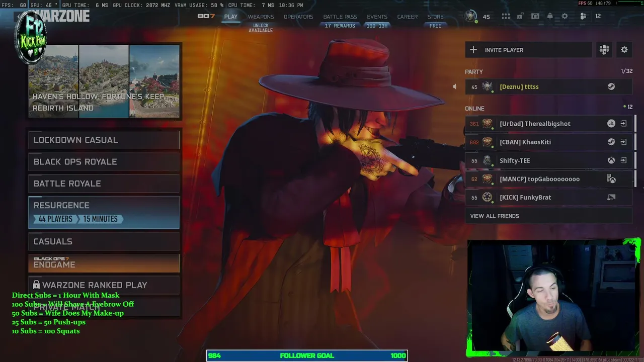Click the 17 Rewards badge under Battle Pass

pyautogui.click(x=340, y=26)
